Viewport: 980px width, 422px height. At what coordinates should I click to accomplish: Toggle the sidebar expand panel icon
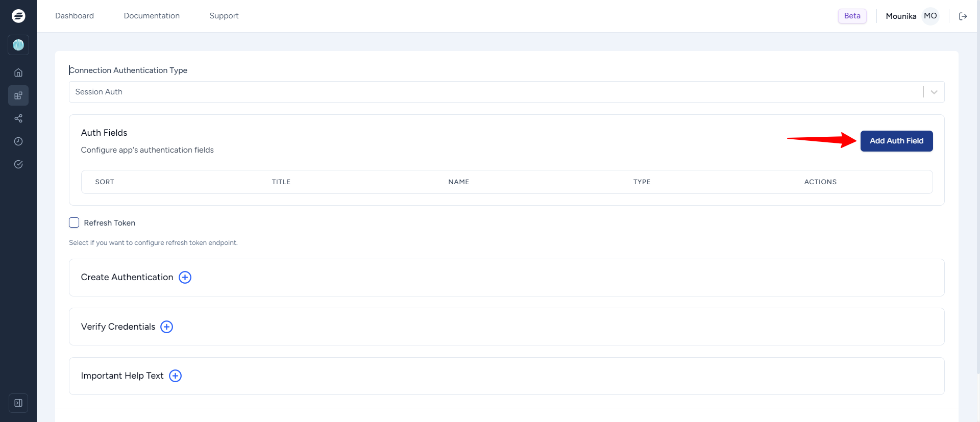(18, 403)
